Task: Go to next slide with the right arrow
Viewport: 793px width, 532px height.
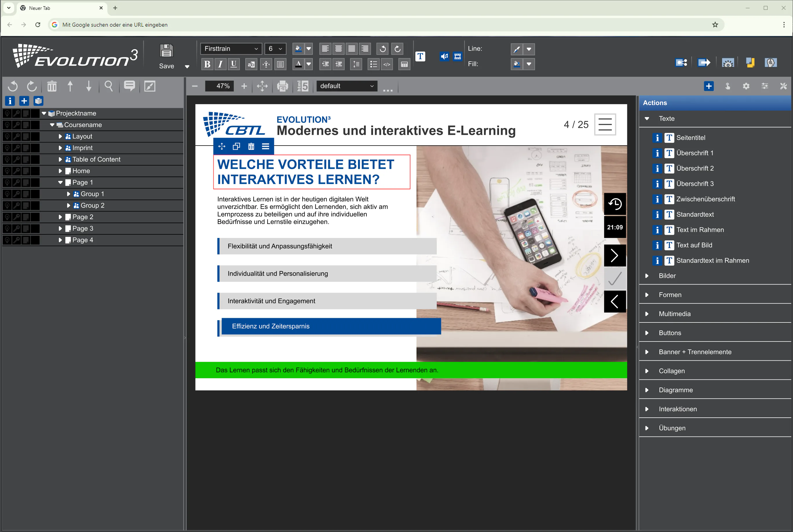Action: [615, 256]
